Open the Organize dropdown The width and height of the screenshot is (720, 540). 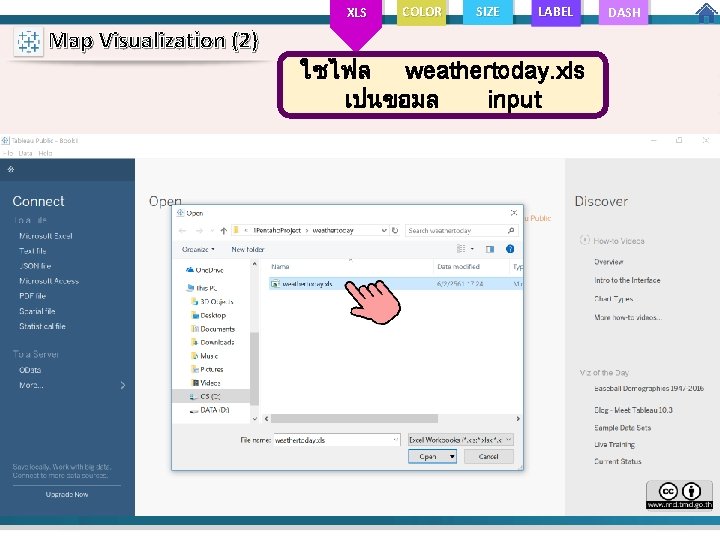pos(198,249)
